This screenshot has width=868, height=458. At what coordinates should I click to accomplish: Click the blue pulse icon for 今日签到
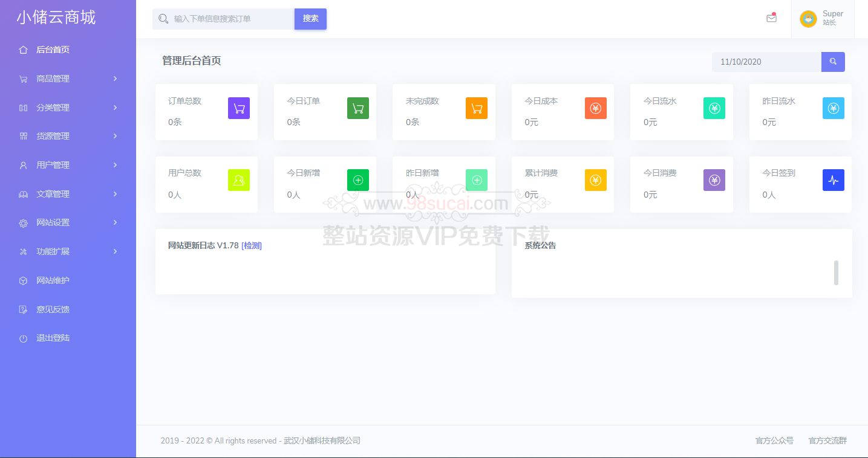point(834,180)
